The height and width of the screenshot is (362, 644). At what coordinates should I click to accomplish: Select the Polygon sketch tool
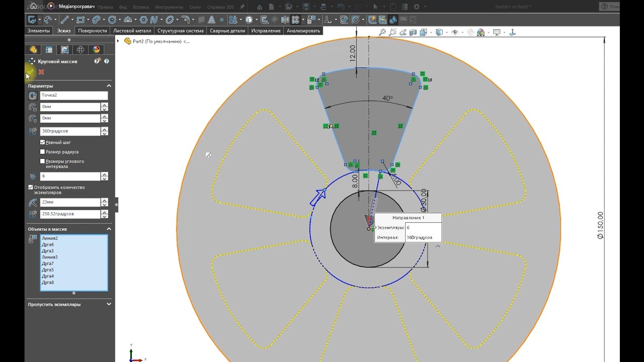[x=143, y=20]
